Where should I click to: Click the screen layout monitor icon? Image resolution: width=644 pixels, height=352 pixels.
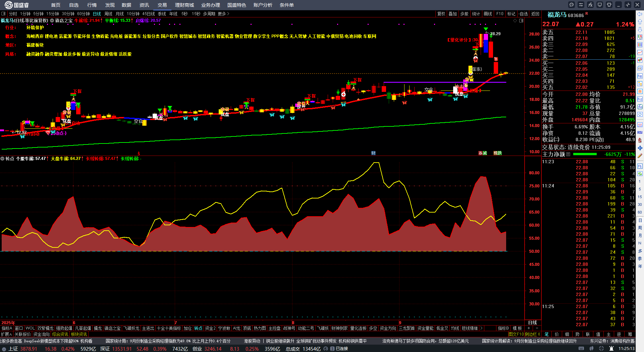point(600,5)
